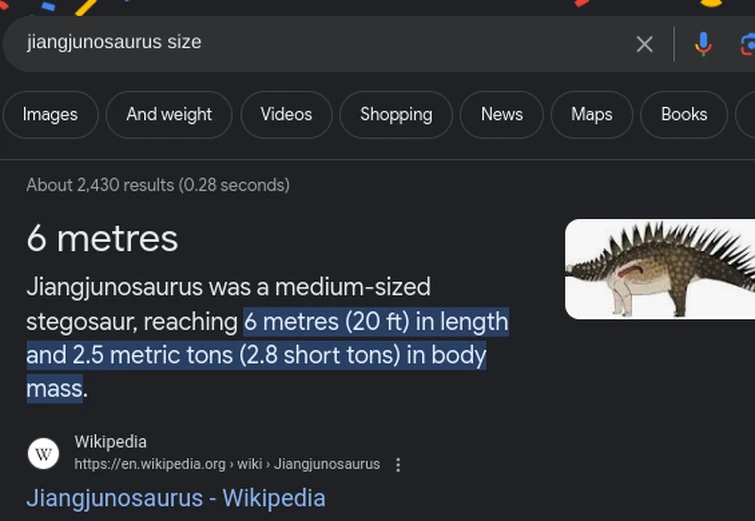Click the Wikipedia favicon circle
The image size is (755, 521).
click(43, 454)
